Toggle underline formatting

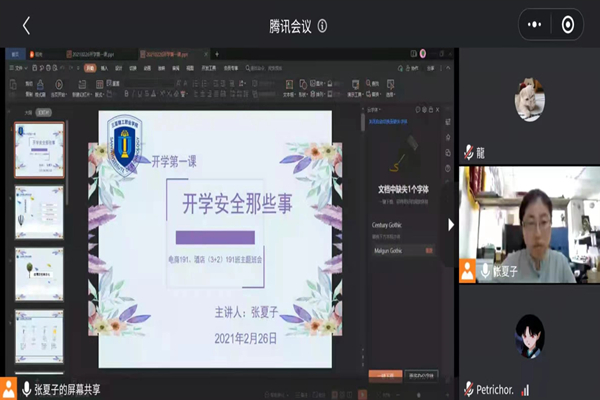[x=140, y=94]
